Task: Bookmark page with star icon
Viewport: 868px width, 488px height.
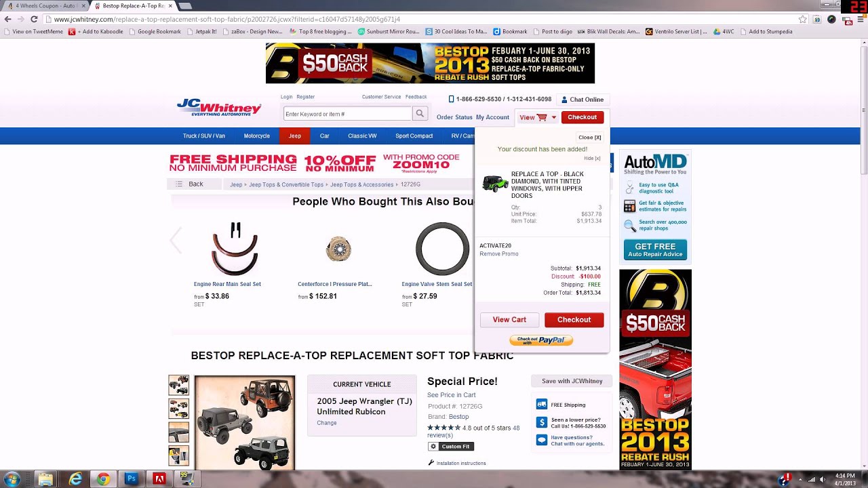Action: pyautogui.click(x=803, y=19)
